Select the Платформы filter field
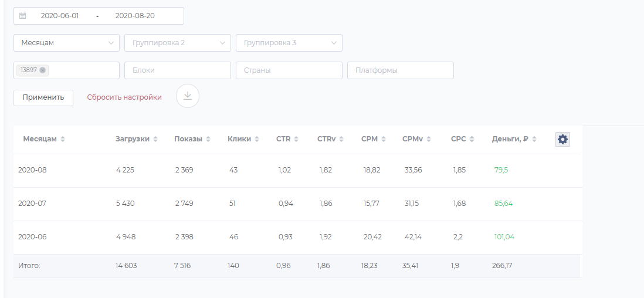This screenshot has height=298, width=644. click(x=401, y=70)
